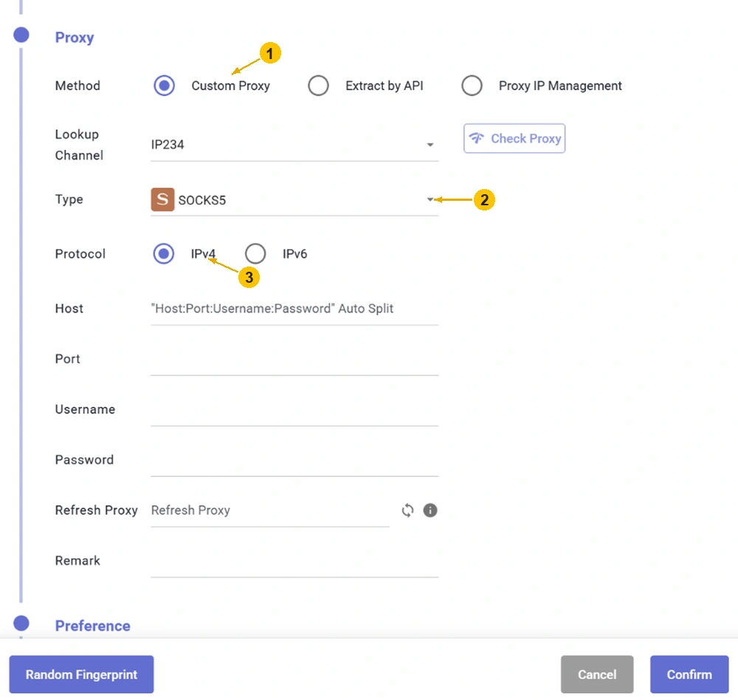Select the Custom Proxy method
The width and height of the screenshot is (738, 700).
[165, 86]
